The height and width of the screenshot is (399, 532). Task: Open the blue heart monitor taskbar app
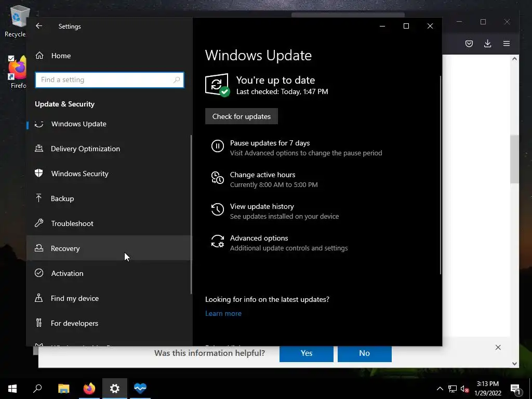click(x=140, y=389)
